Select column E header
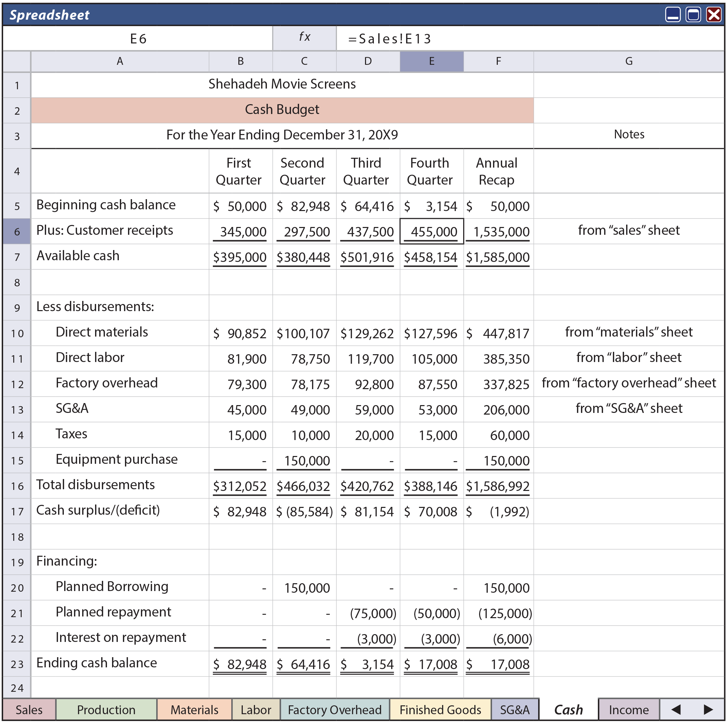728x723 pixels. tap(432, 61)
